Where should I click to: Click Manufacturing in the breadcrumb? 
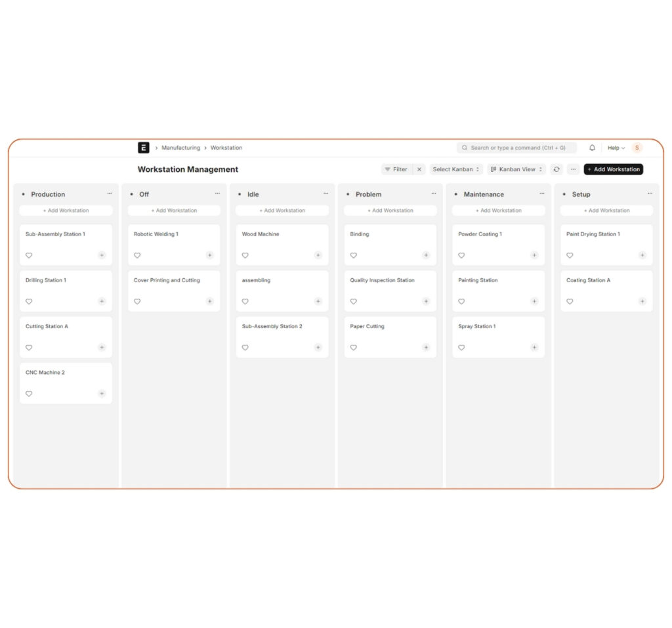click(x=180, y=148)
